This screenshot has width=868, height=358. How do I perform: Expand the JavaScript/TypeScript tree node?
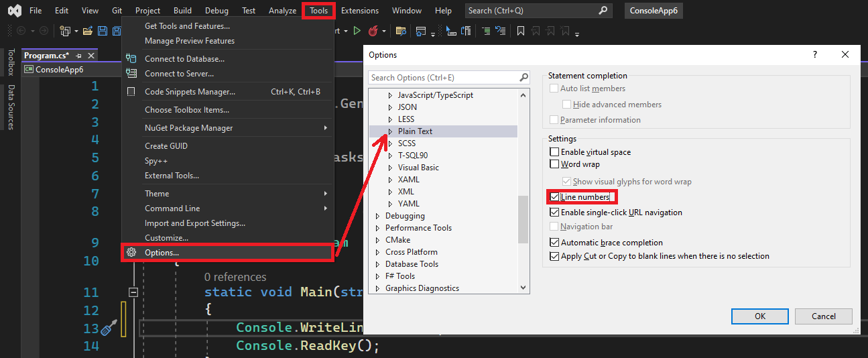[x=391, y=95]
